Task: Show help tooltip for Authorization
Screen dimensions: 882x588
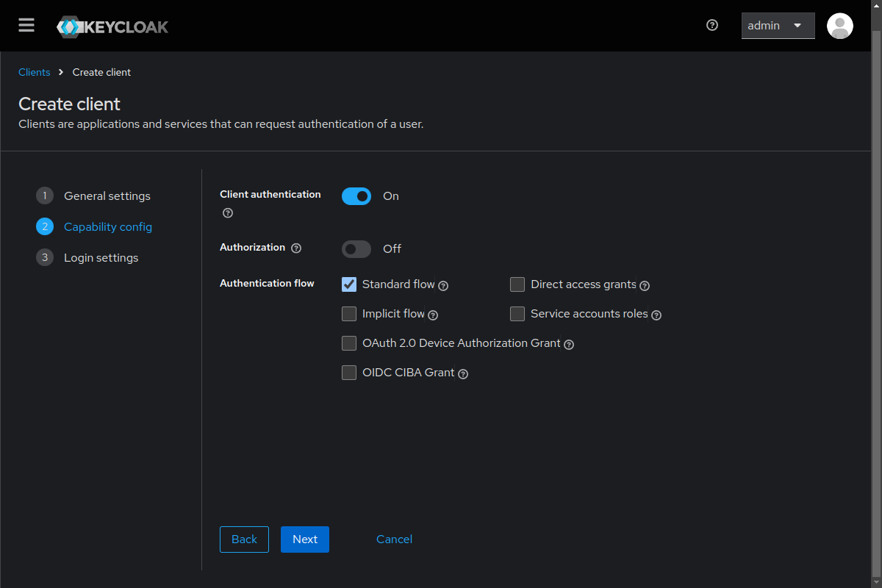Action: [296, 248]
